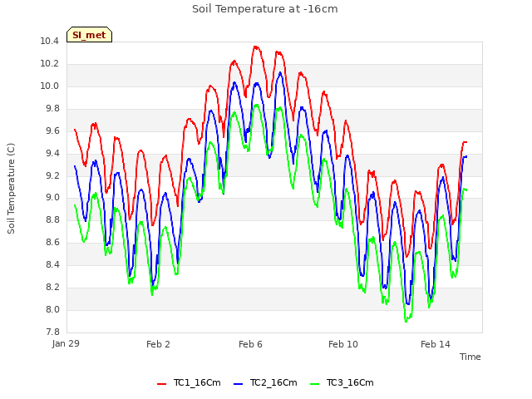Click the Time x-axis title

[x=470, y=357]
